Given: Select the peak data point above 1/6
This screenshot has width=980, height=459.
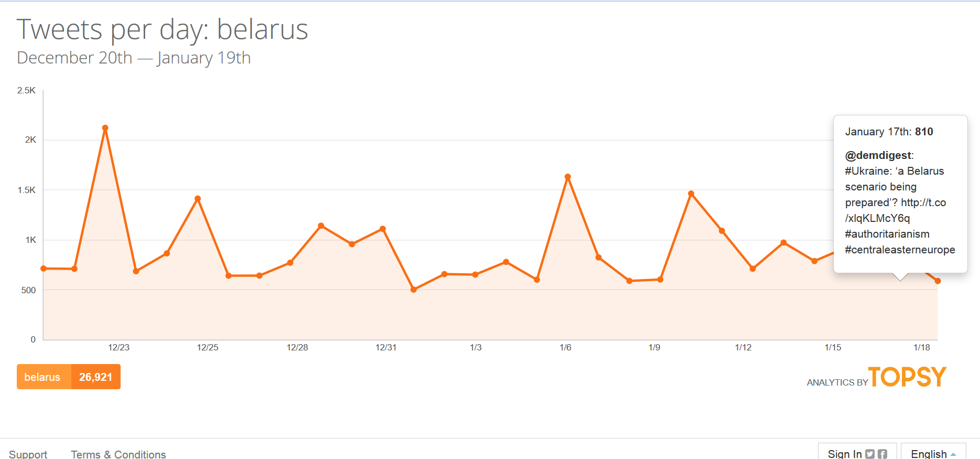Looking at the screenshot, I should point(568,177).
